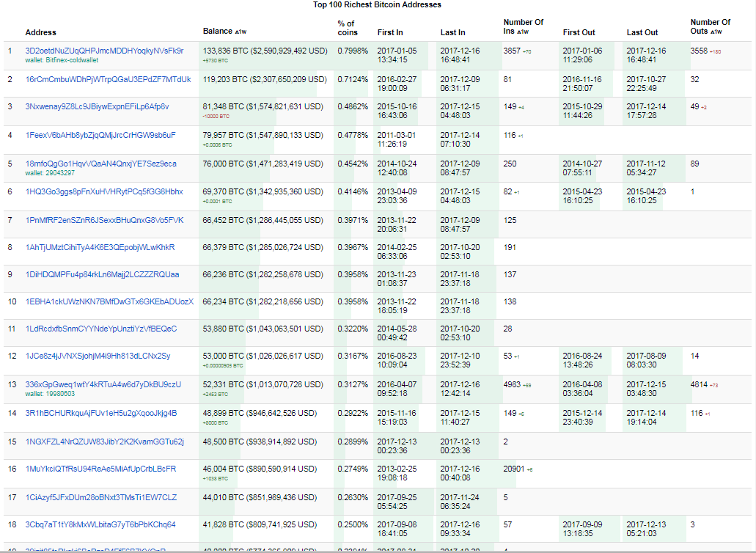Open address 3D2oetdNuZUqQHPJmcMDDHYoqkyNVsFk9r

tap(104, 51)
